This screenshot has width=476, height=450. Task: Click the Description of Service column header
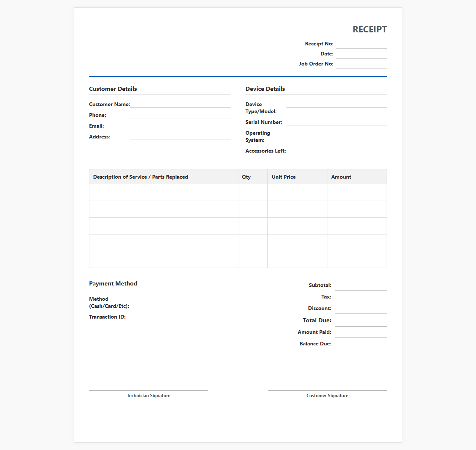[x=164, y=177]
